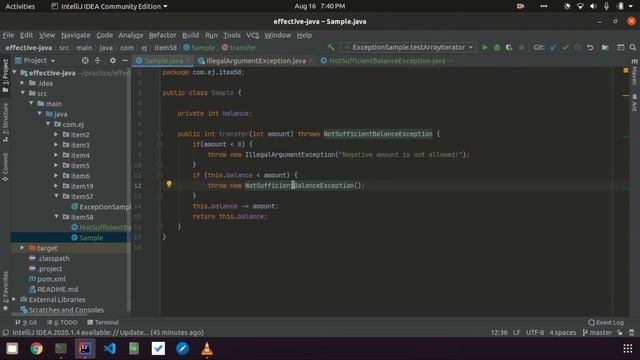The image size is (640, 360).
Task: Open the Files app in dock
Action: (x=12, y=349)
